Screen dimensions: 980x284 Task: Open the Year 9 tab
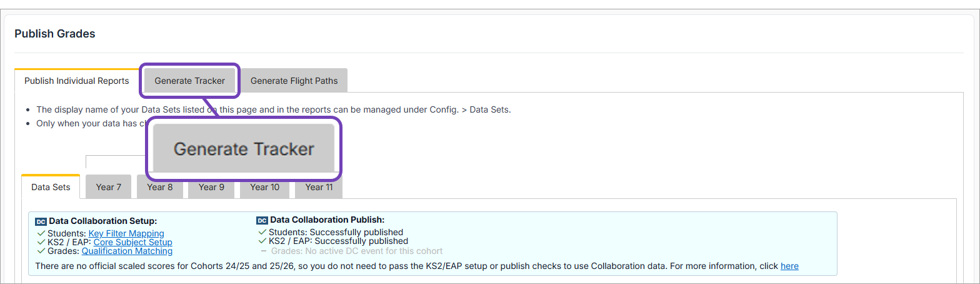pyautogui.click(x=211, y=187)
